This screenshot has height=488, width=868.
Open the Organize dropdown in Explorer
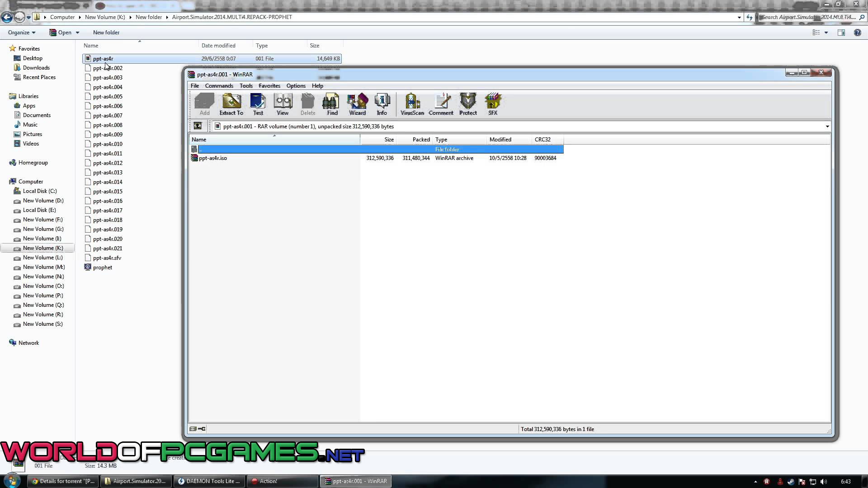coord(22,33)
